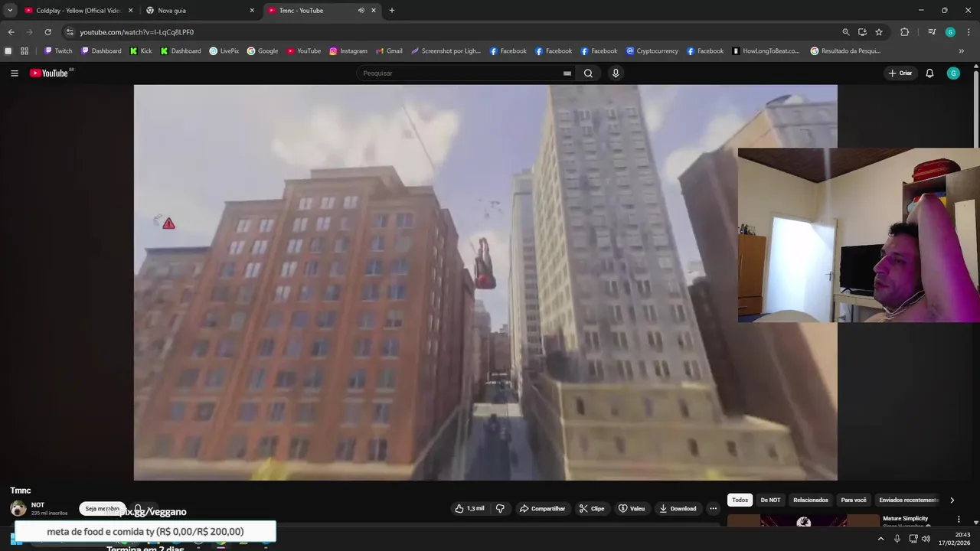Like the video with 1,3 mil likes
This screenshot has width=980, height=551.
(469, 508)
